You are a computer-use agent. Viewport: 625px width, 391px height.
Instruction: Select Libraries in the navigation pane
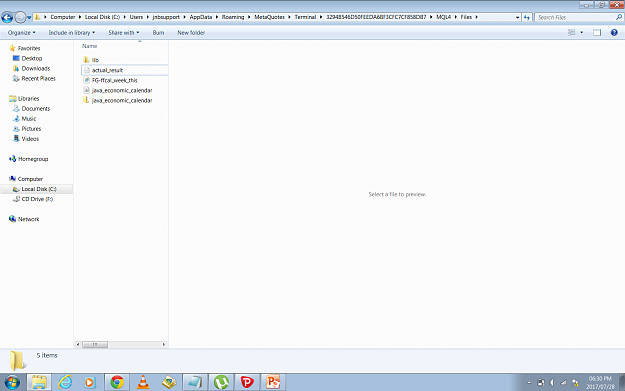pos(28,98)
